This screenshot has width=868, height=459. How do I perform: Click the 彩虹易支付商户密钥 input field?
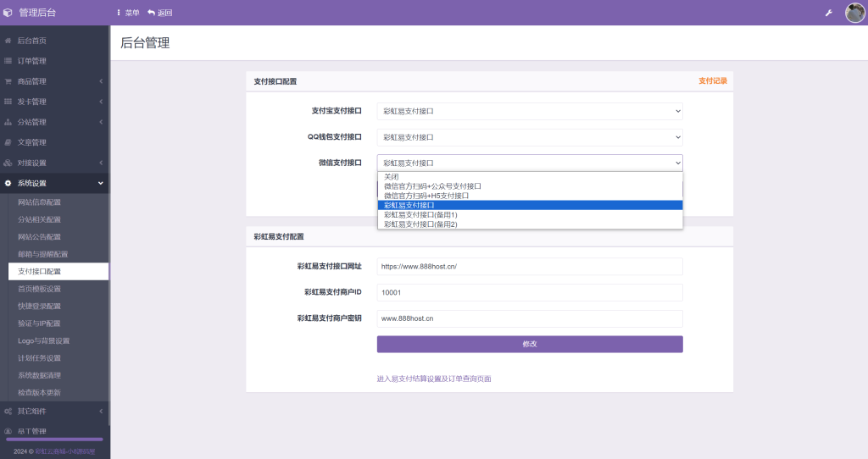(530, 318)
